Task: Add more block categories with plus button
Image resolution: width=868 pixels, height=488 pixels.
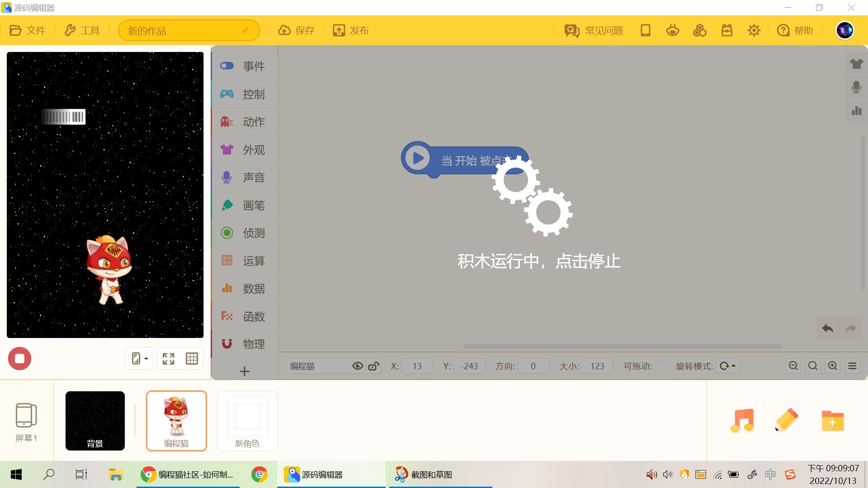Action: coord(245,371)
